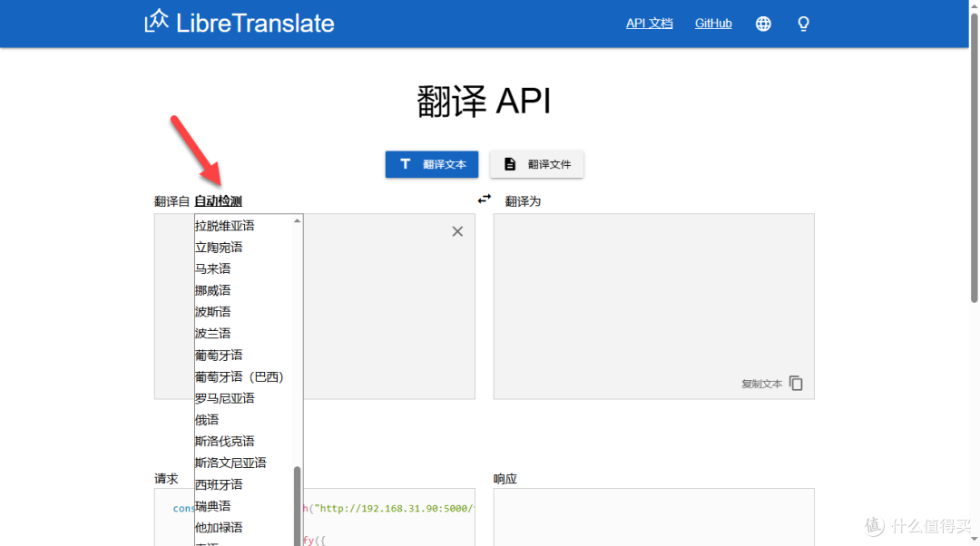The width and height of the screenshot is (980, 546).
Task: Select the 翻译文件 button
Action: [x=537, y=164]
